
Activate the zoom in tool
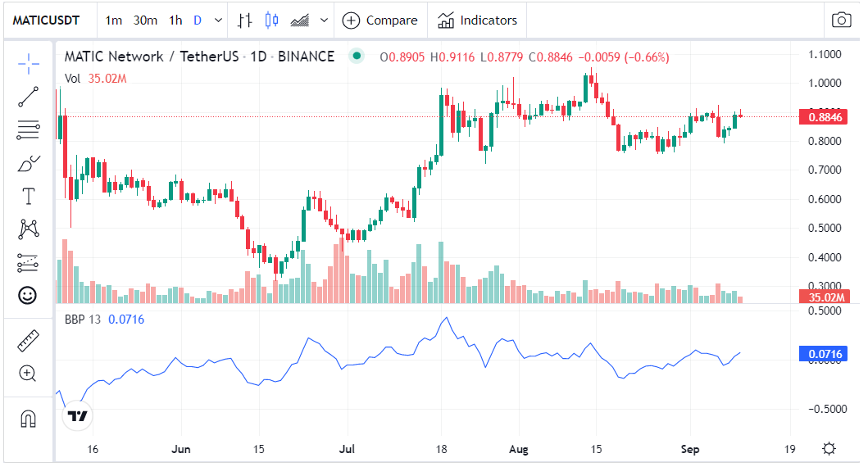coord(28,374)
